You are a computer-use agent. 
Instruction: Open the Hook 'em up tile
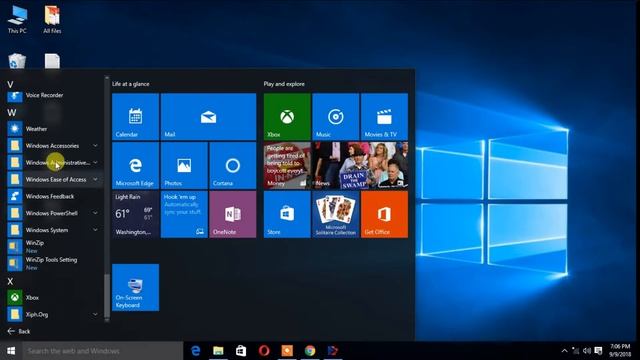point(184,214)
